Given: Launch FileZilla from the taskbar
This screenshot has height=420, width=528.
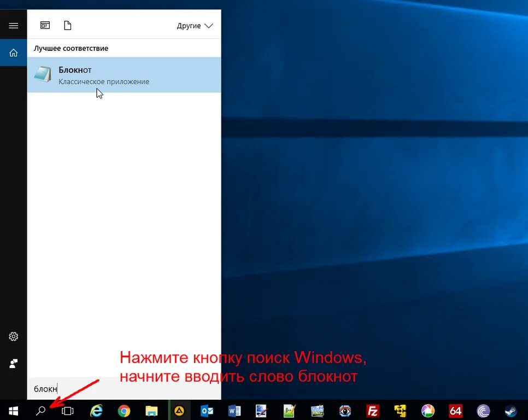Looking at the screenshot, I should (x=373, y=411).
